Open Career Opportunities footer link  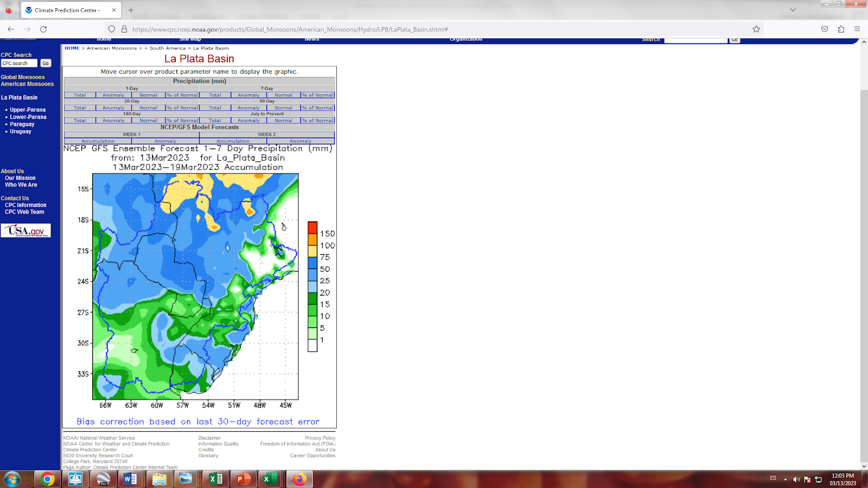(312, 456)
